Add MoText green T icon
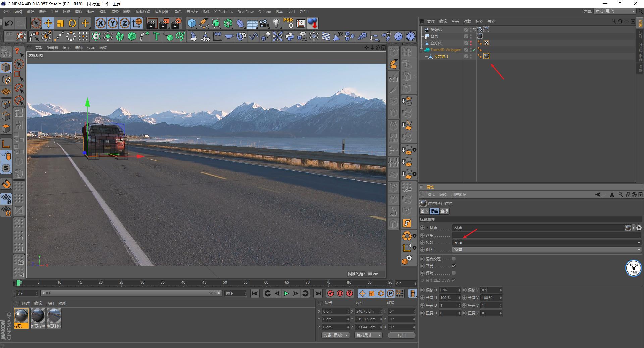Screen dimensions: 644x348 (x=156, y=36)
